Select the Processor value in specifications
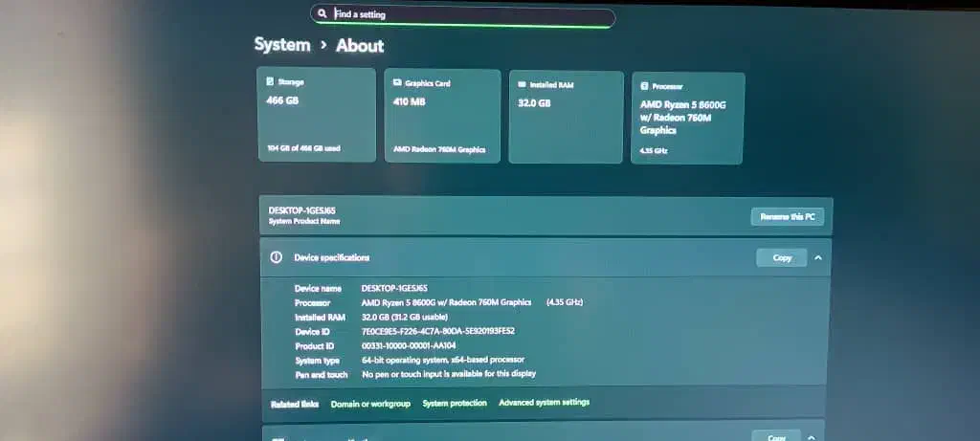This screenshot has height=441, width=980. tap(472, 302)
